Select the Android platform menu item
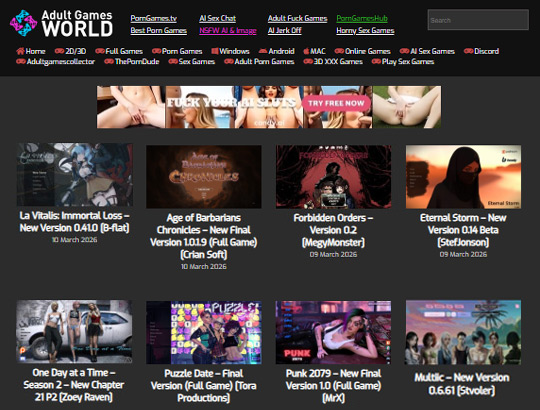Image resolution: width=540 pixels, height=410 pixels. pos(281,51)
